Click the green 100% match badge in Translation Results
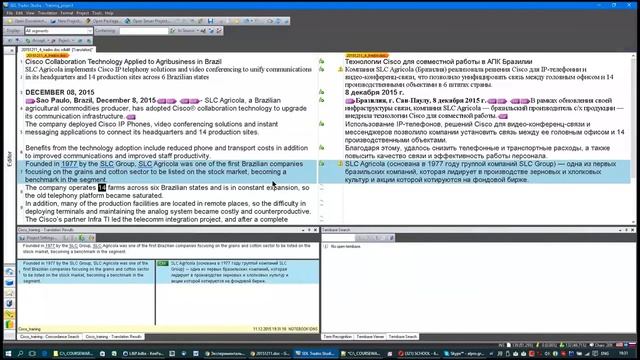Image resolution: width=640 pixels, height=360 pixels. coord(162,264)
